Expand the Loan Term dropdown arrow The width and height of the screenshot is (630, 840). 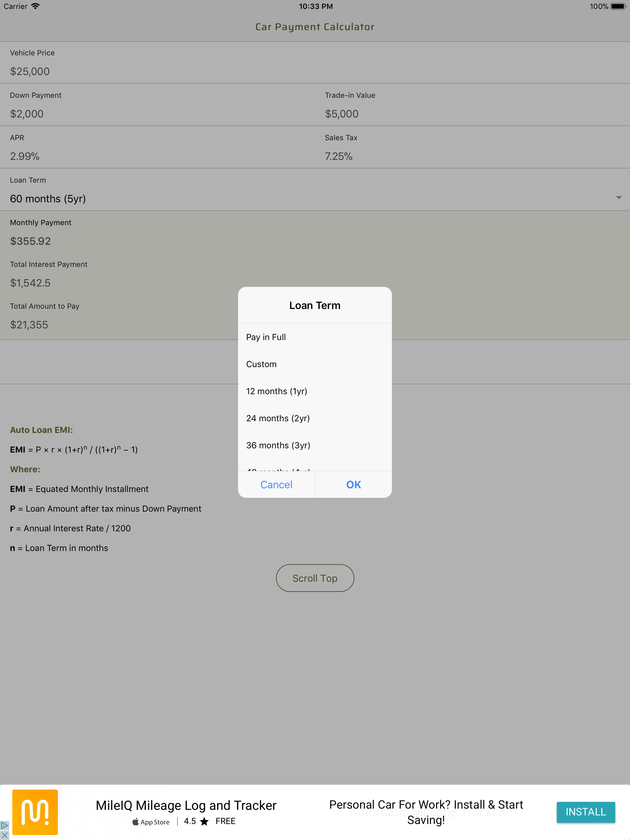click(618, 197)
